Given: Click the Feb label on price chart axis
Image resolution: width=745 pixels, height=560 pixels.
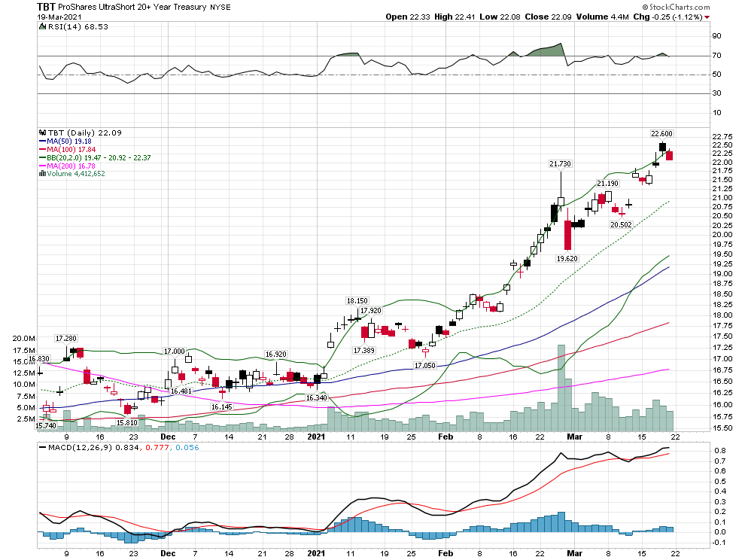Looking at the screenshot, I should tap(445, 437).
